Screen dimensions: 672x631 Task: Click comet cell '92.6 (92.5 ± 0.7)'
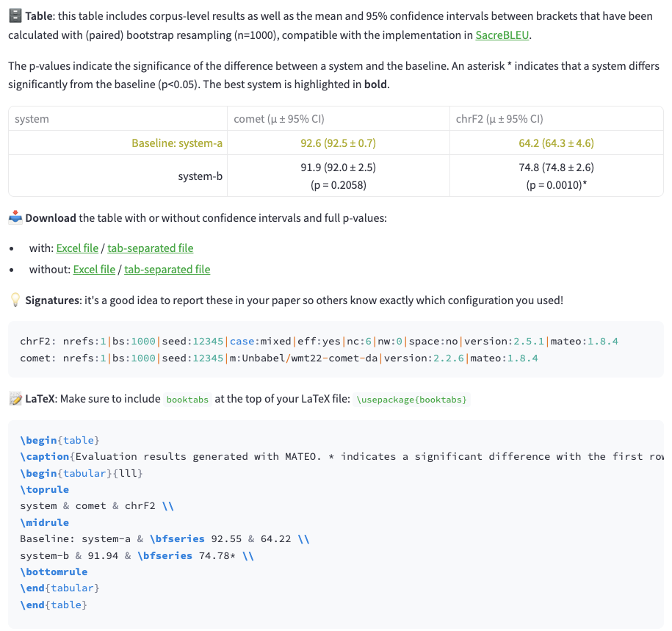338,143
